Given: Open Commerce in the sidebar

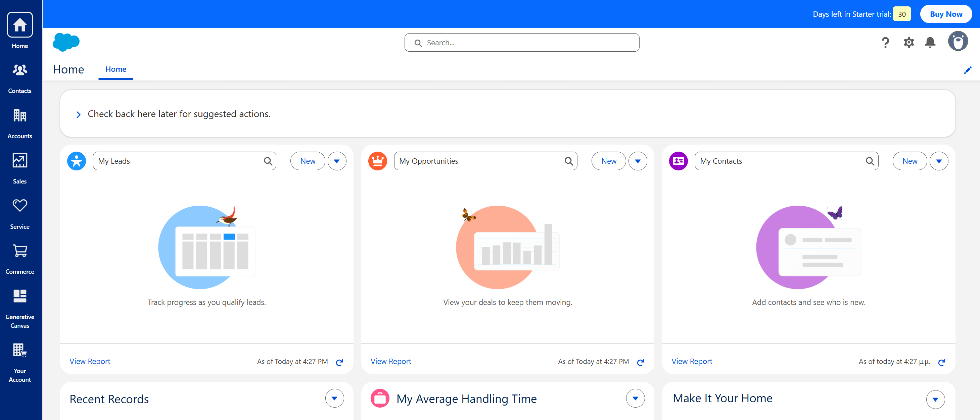Looking at the screenshot, I should [x=20, y=259].
